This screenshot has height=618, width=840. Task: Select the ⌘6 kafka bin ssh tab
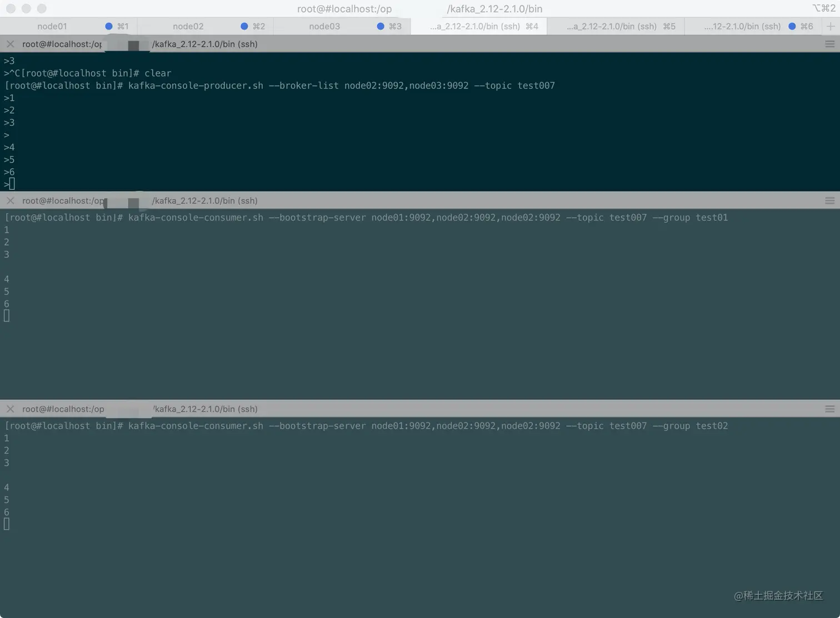click(x=753, y=26)
